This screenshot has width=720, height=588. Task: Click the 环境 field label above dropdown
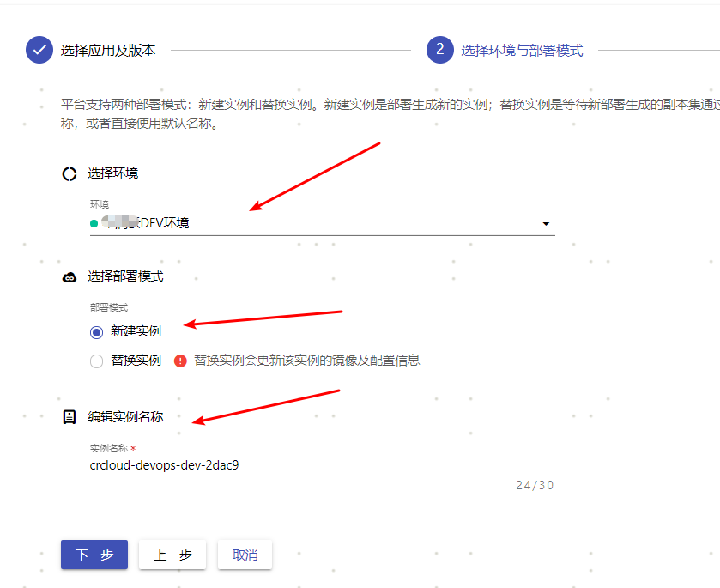(100, 204)
